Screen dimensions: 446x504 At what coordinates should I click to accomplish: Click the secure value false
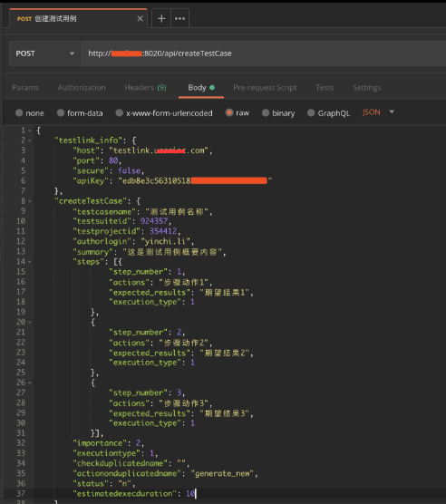click(129, 170)
